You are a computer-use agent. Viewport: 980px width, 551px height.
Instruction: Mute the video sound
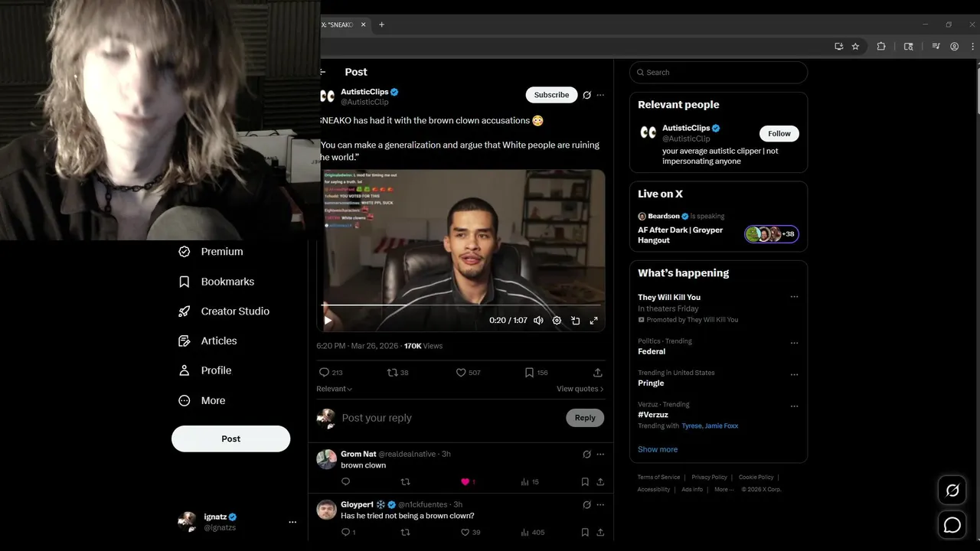point(538,321)
